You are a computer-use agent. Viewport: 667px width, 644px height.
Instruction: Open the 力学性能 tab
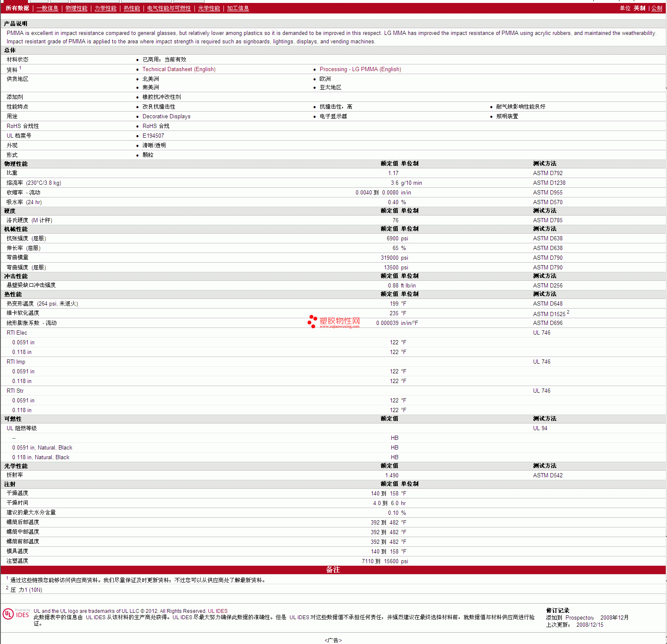coord(105,8)
